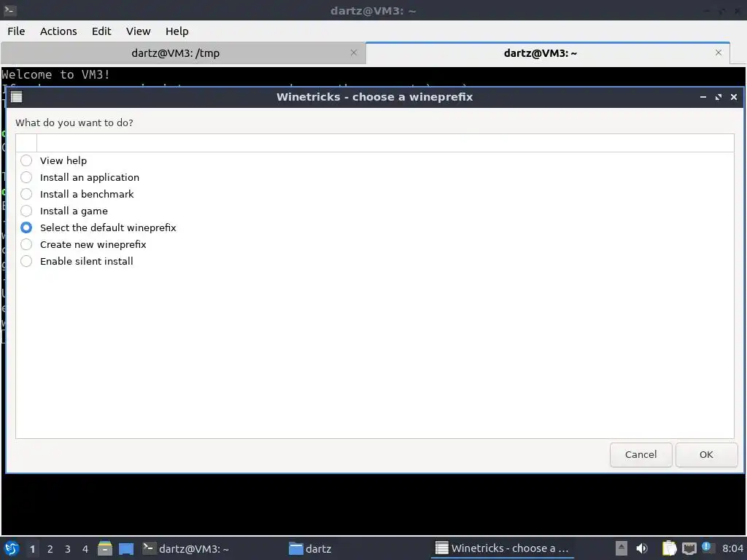747x560 pixels.
Task: Choose Create new wineprefix option
Action: tap(26, 244)
